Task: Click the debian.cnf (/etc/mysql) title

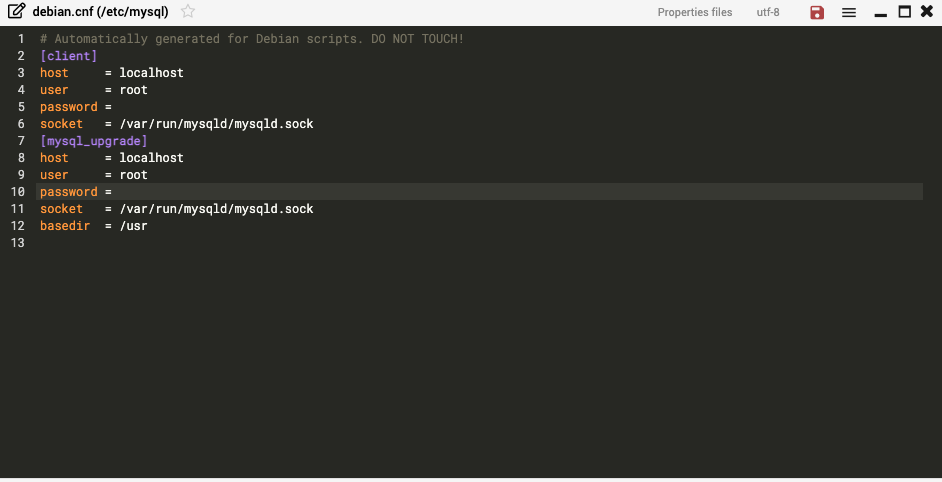Action: pos(100,11)
